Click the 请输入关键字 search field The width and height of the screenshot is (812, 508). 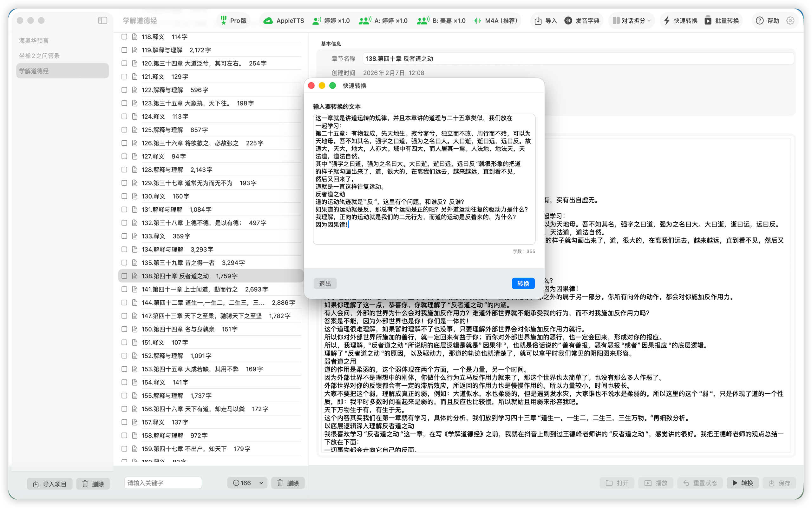[163, 483]
